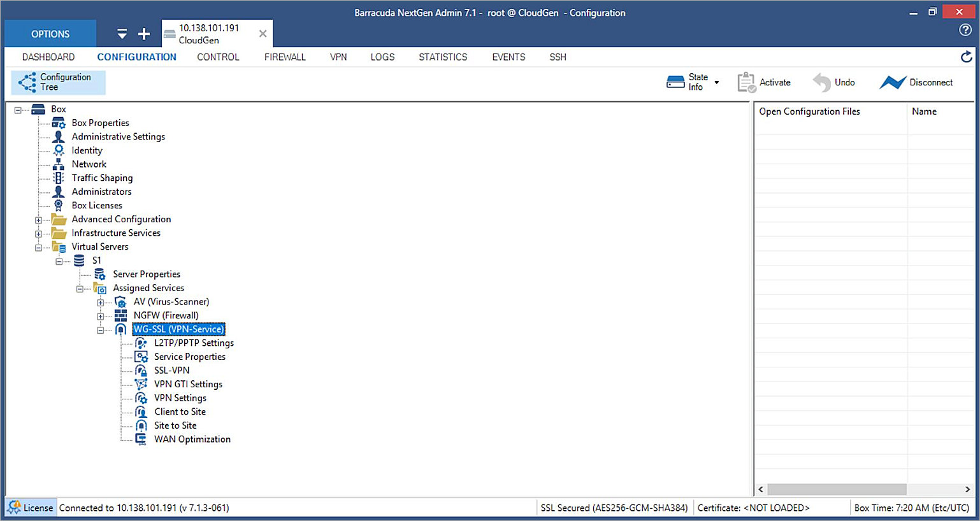Click the refresh icon top right
Image resolution: width=980 pixels, height=521 pixels.
point(966,57)
